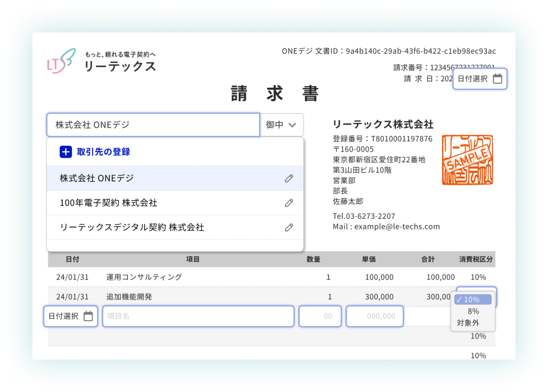Click the 登録番号：T8010001197876 text
This screenshot has height=392, width=548.
382,139
